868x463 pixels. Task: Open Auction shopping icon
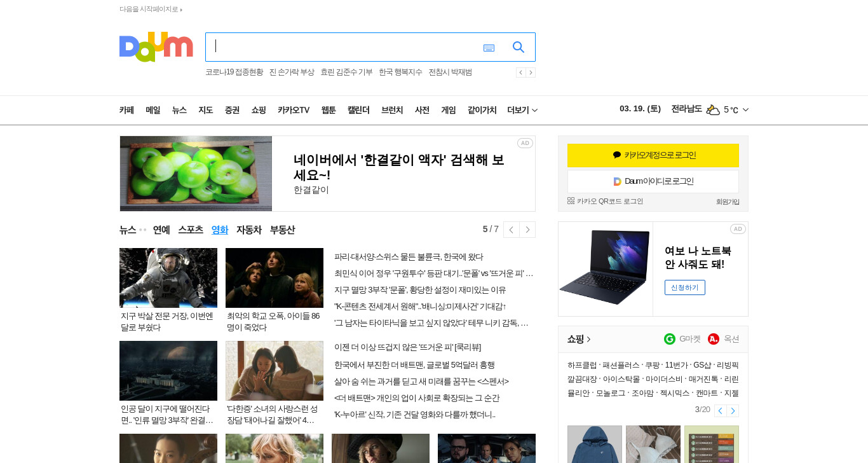[714, 339]
